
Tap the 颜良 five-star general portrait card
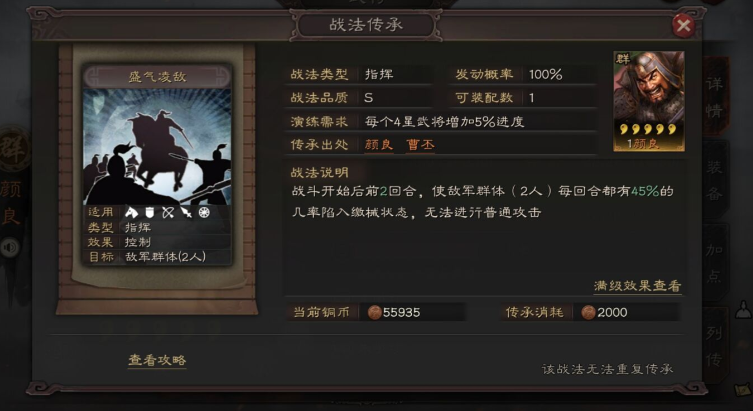click(649, 101)
